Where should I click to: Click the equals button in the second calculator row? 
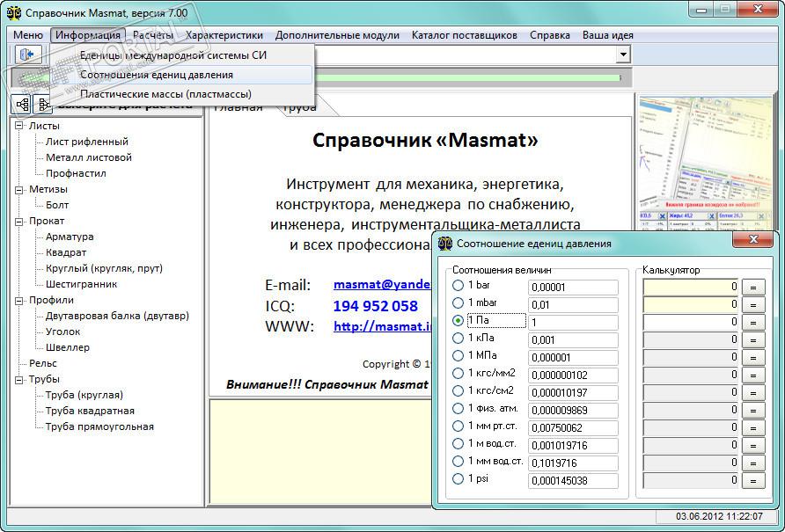pos(753,305)
